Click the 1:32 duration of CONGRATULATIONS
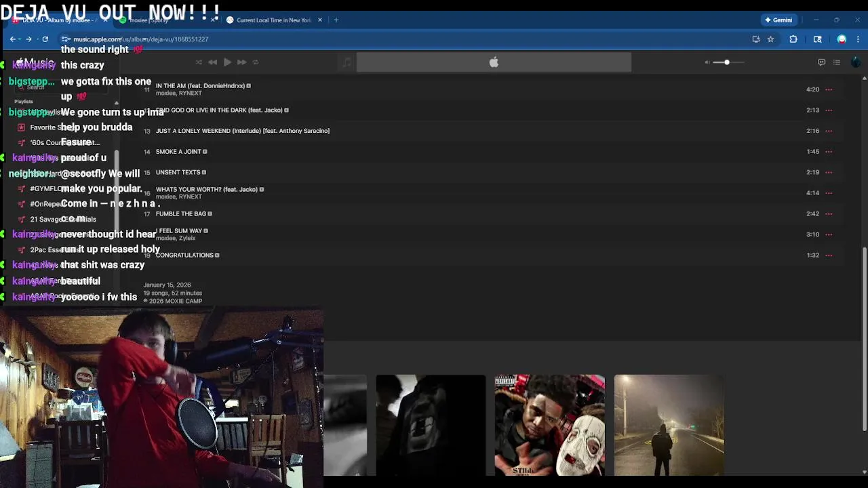Viewport: 868px width, 488px height. click(812, 256)
